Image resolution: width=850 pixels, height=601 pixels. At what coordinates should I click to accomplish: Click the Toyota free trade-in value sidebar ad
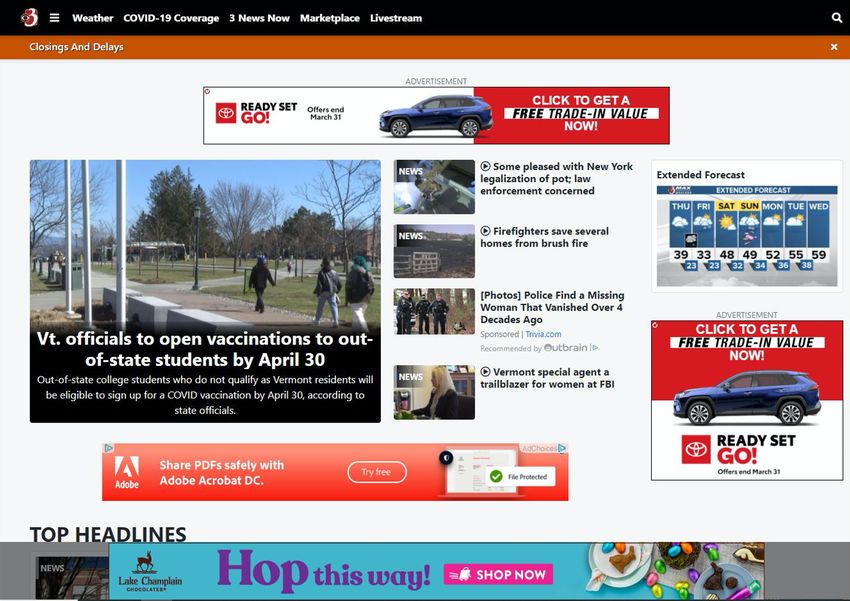click(747, 400)
